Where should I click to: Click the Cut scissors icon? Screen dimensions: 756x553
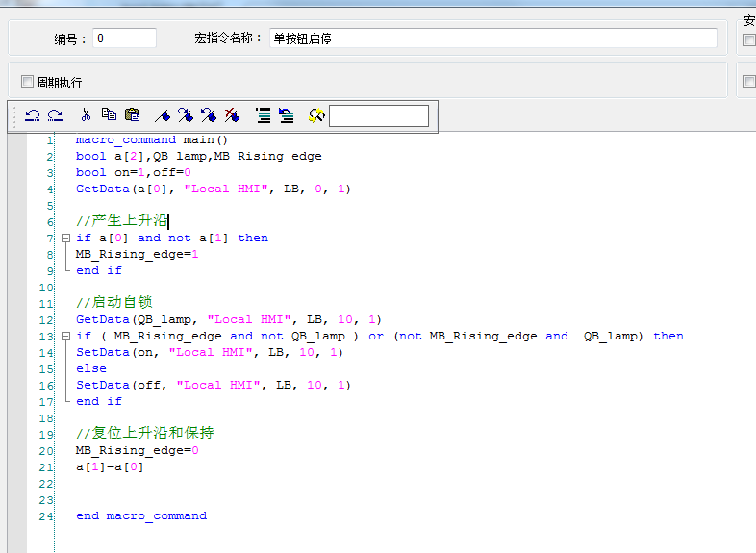coord(86,115)
